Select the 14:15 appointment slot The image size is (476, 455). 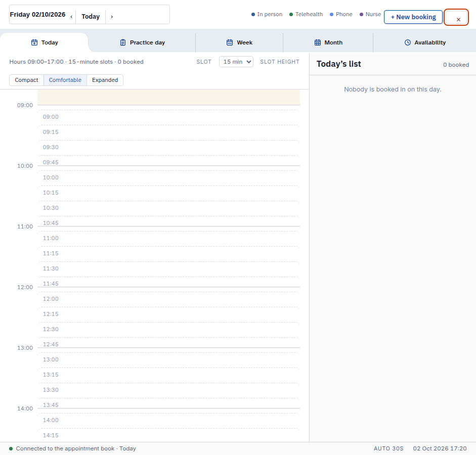pos(169,435)
